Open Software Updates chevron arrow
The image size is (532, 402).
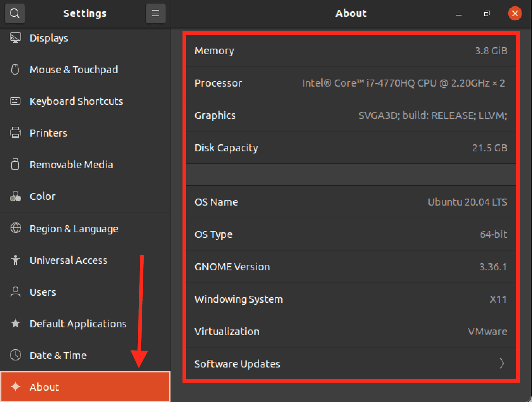(502, 363)
